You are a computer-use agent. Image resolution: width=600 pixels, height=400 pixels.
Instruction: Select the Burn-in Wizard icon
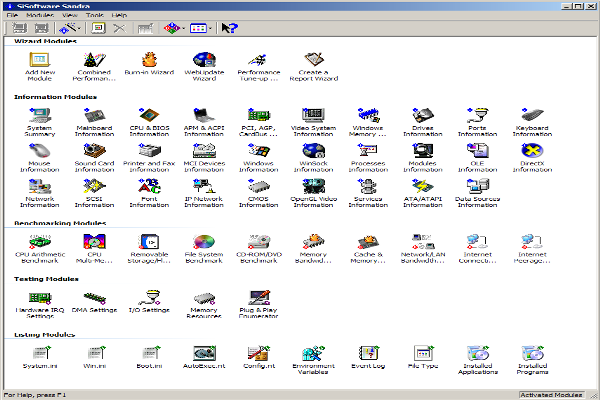(149, 60)
